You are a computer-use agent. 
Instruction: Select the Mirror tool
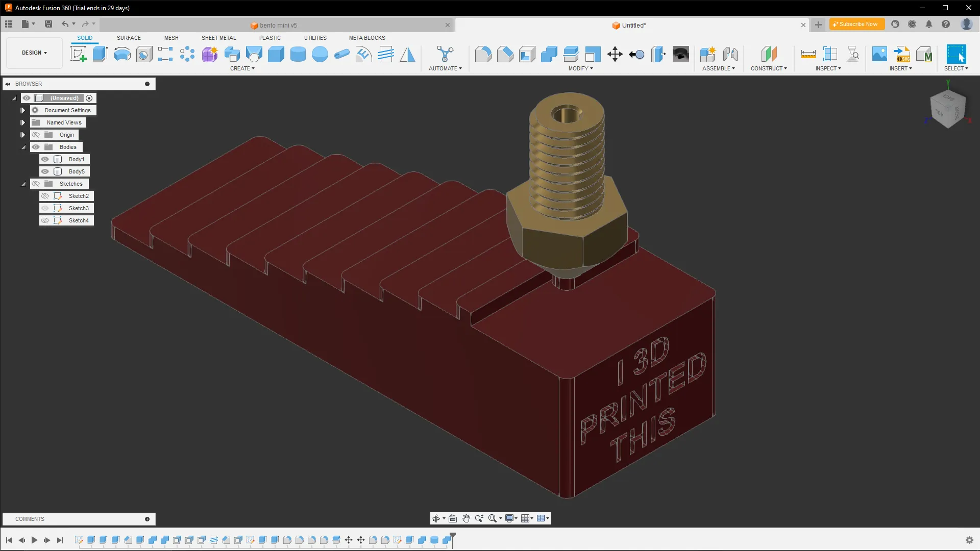click(x=407, y=54)
